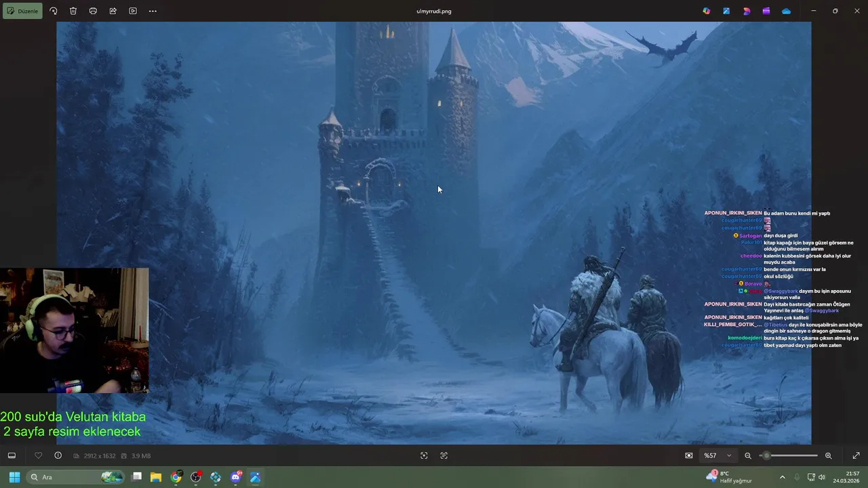The height and width of the screenshot is (488, 868).
Task: Open the OneDrive cloud icon in title bar
Action: pos(786,11)
